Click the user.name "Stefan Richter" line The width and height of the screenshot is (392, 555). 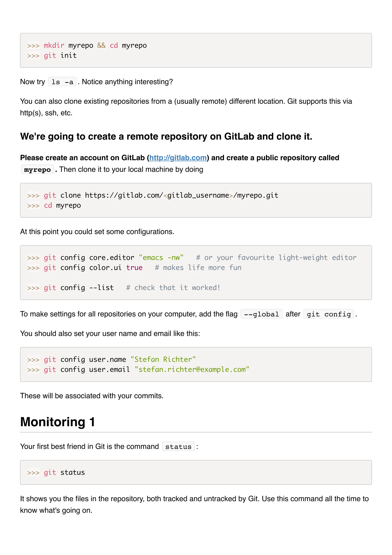point(111,359)
